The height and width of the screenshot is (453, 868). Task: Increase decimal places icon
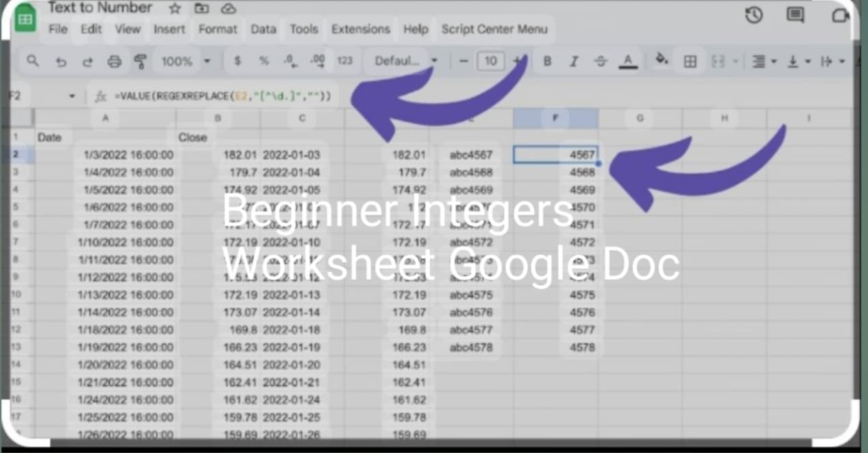pyautogui.click(x=317, y=61)
